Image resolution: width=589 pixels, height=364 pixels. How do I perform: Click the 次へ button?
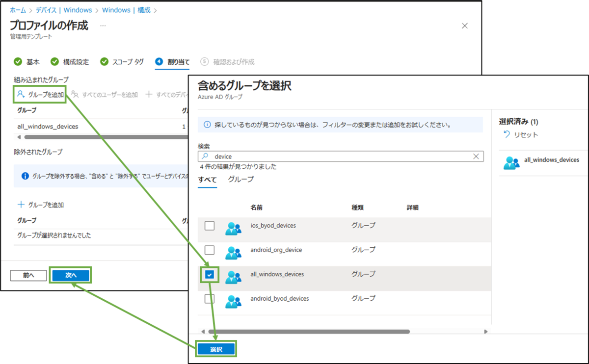pos(71,275)
